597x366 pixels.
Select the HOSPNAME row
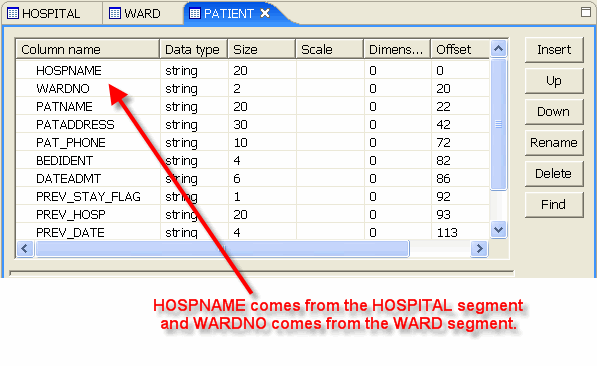pyautogui.click(x=253, y=70)
